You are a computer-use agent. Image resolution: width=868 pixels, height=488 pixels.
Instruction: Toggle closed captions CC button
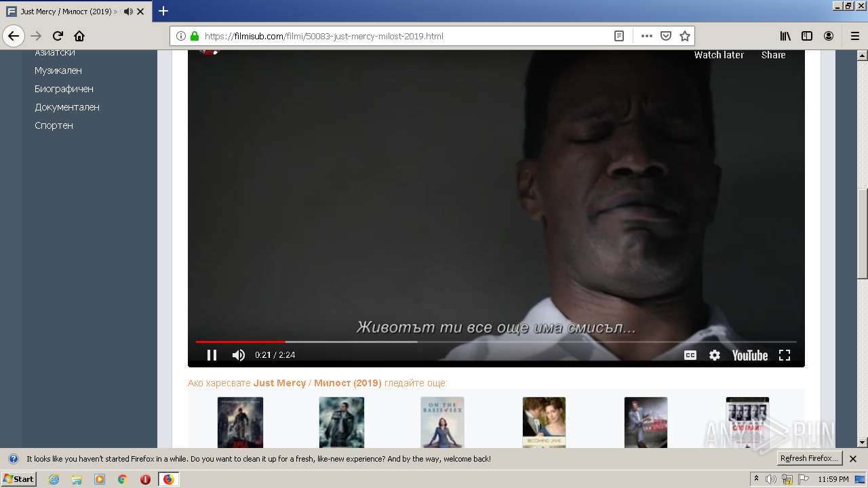pos(690,355)
